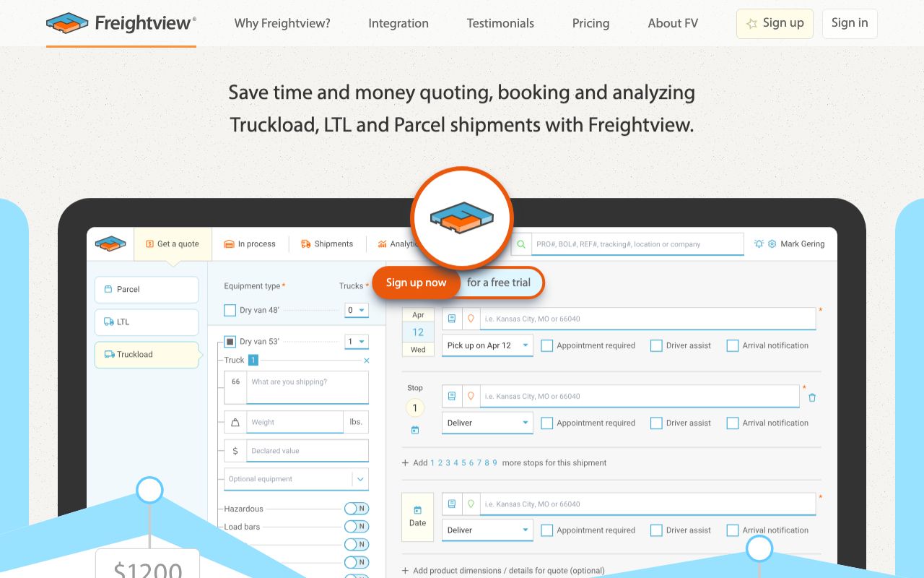
Task: Click the PRO#, BOL#, REF# search field
Action: click(637, 244)
